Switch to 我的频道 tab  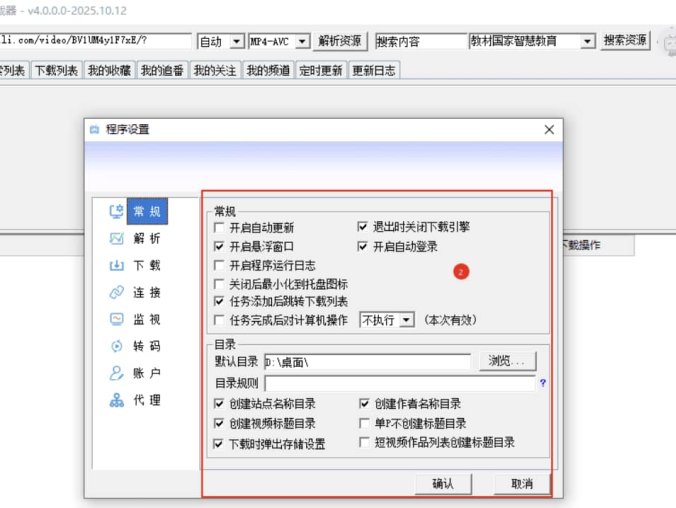coord(268,70)
